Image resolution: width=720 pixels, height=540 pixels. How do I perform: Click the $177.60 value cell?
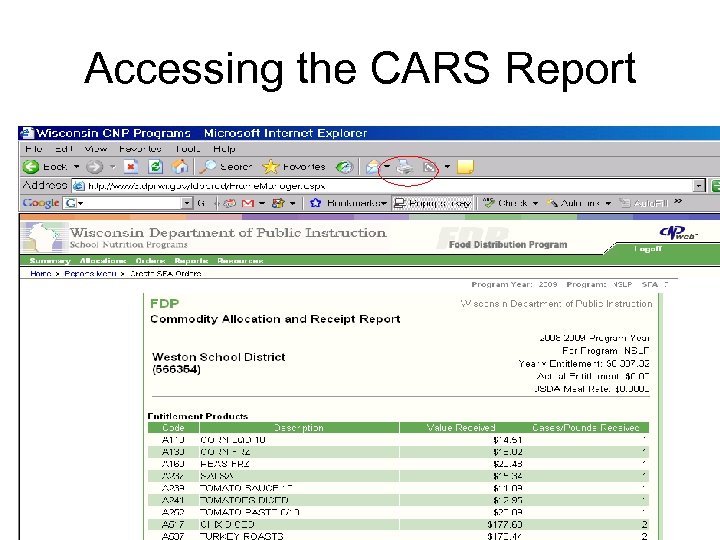point(505,524)
